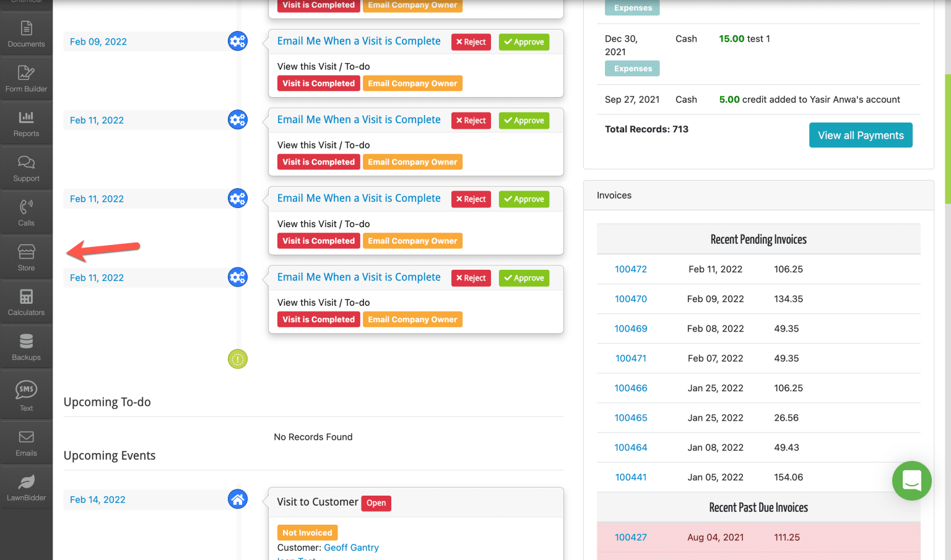Open invoice 100465
Screen dimensions: 951x560
click(631, 418)
